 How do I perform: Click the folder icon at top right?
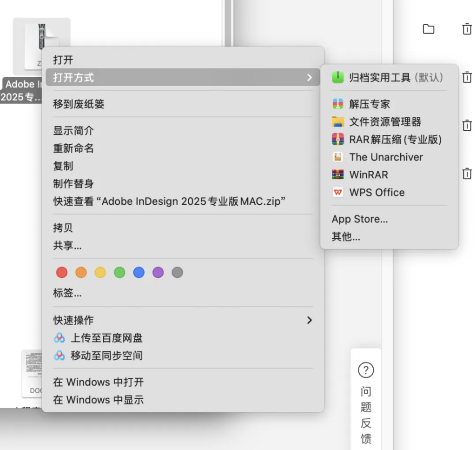click(428, 29)
